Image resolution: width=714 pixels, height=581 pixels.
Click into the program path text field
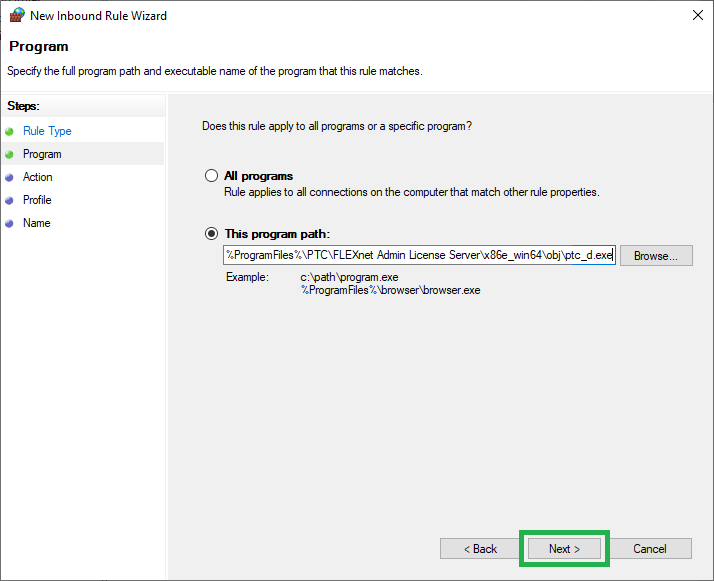[419, 255]
